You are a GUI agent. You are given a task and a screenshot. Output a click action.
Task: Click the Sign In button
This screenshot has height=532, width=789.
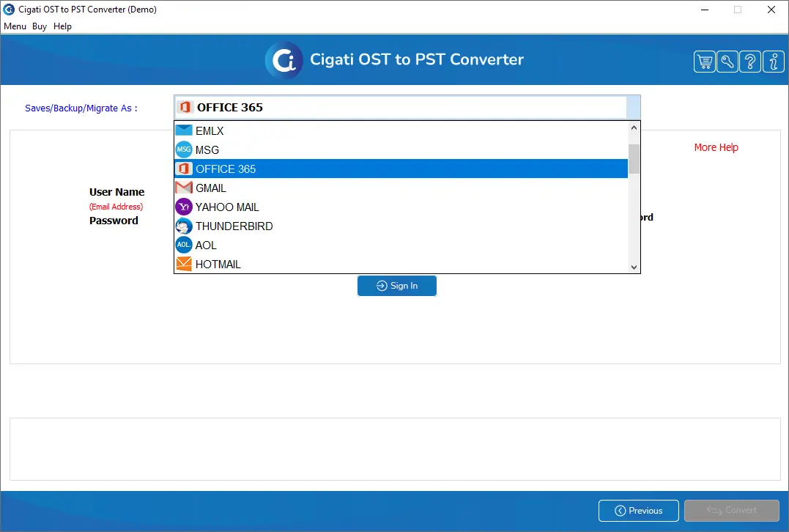click(x=397, y=286)
